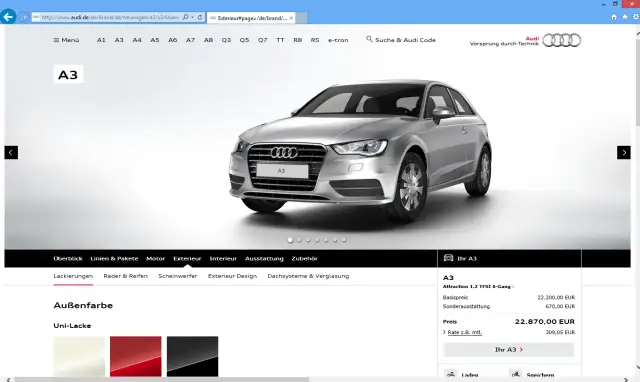Click the Audi four rings logo
This screenshot has width=640, height=382.
[562, 40]
